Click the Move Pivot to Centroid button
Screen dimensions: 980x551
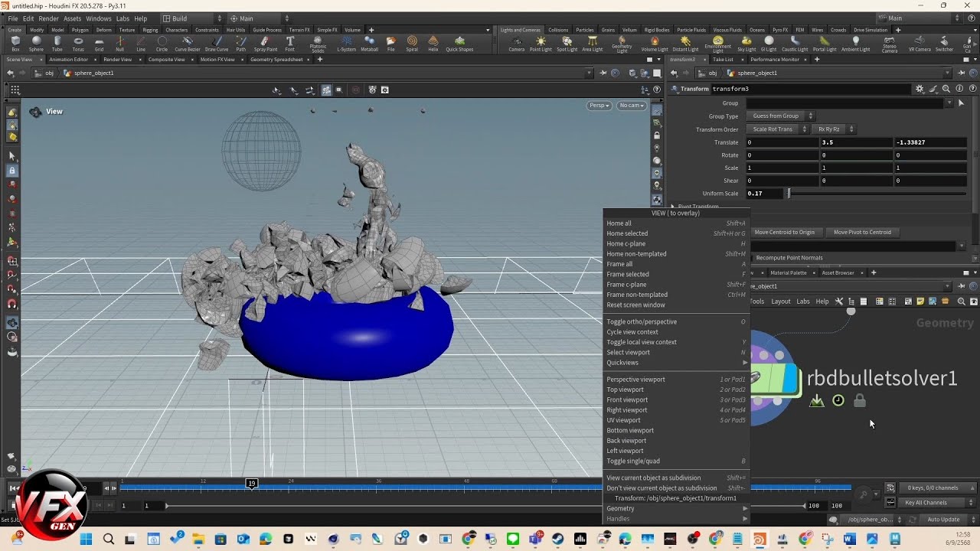pos(862,232)
